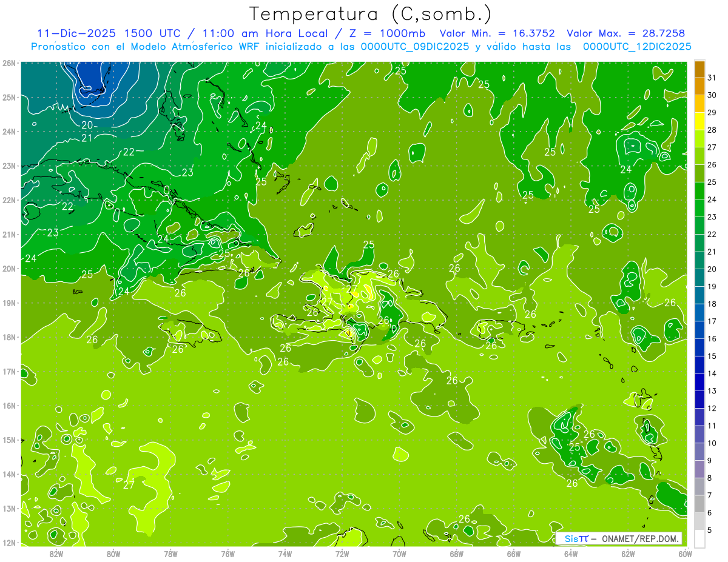The width and height of the screenshot is (728, 562).
Task: Click the '18N' latitude axis label
Action: tap(9, 337)
